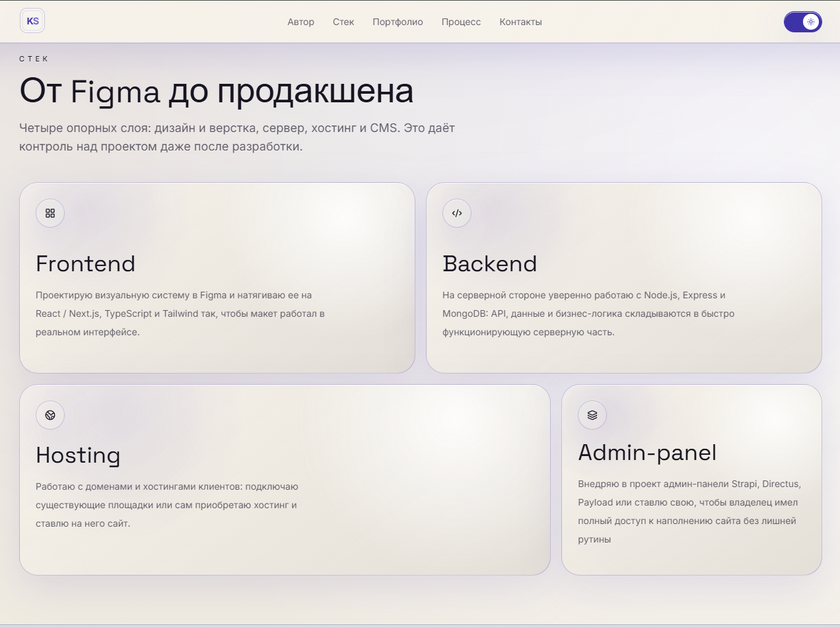Select the Frontend card heading

pos(85,263)
